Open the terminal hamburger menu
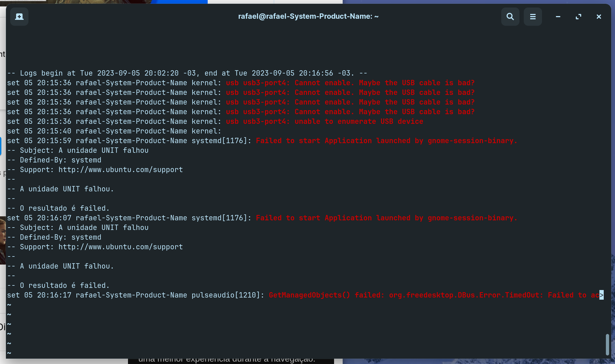This screenshot has height=364, width=615. [533, 17]
